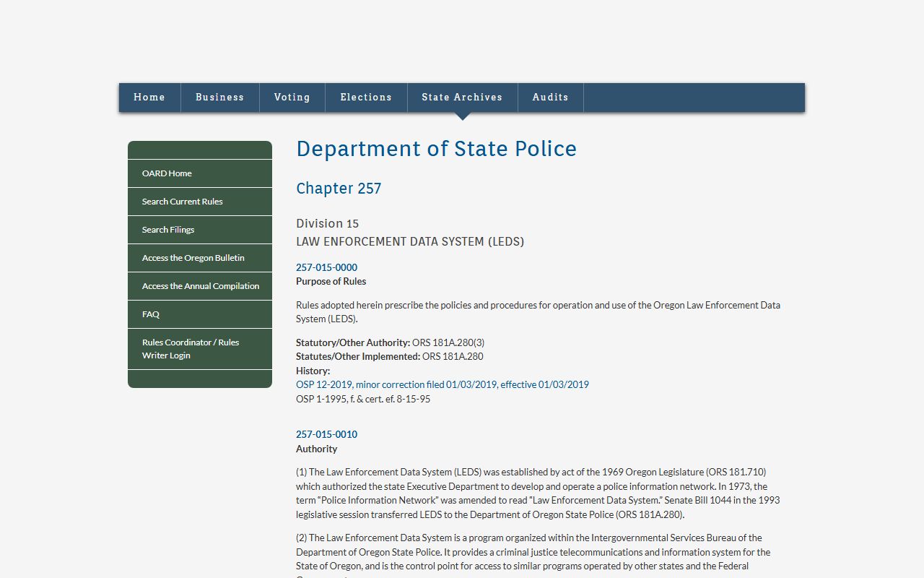Click the Chapter 257 heading
The width and height of the screenshot is (924, 578).
[339, 189]
